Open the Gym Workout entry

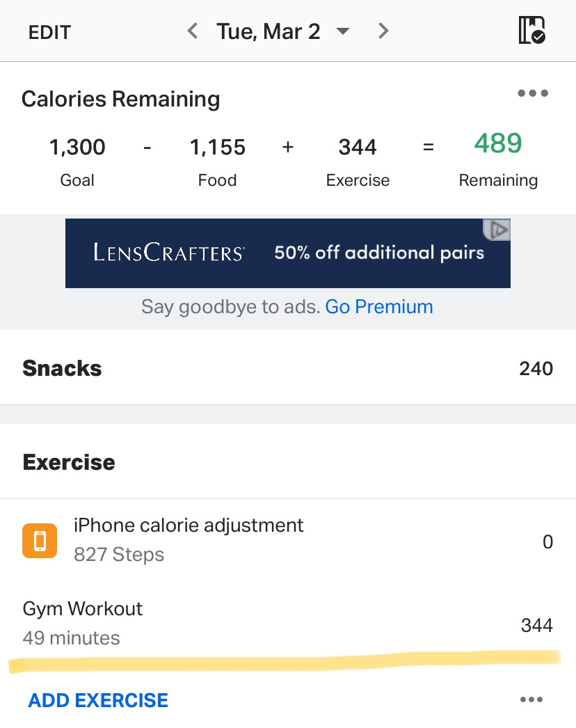(288, 624)
